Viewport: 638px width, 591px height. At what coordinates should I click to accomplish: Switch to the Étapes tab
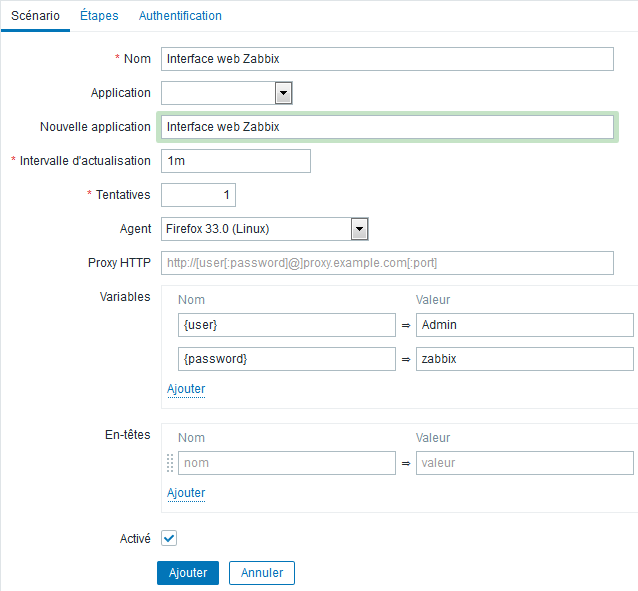[x=99, y=15]
